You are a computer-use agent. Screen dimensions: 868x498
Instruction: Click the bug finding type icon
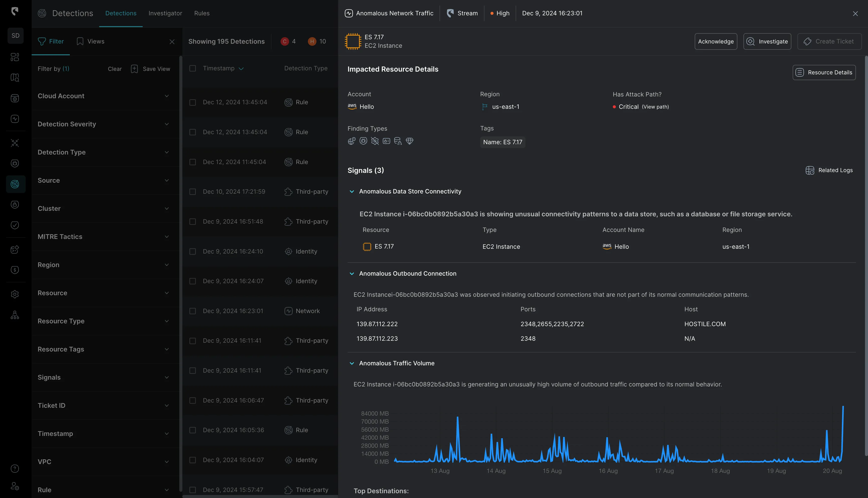click(363, 141)
